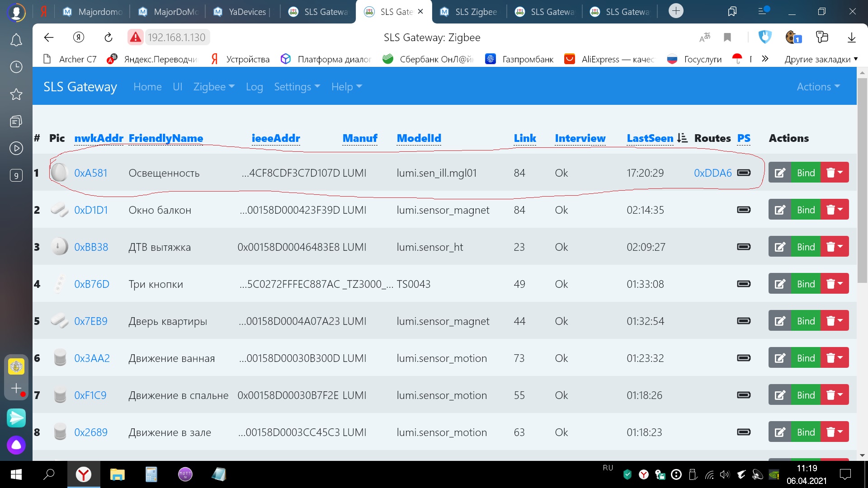Reload page with refresh icon
Viewport: 868px width, 488px height.
click(108, 38)
